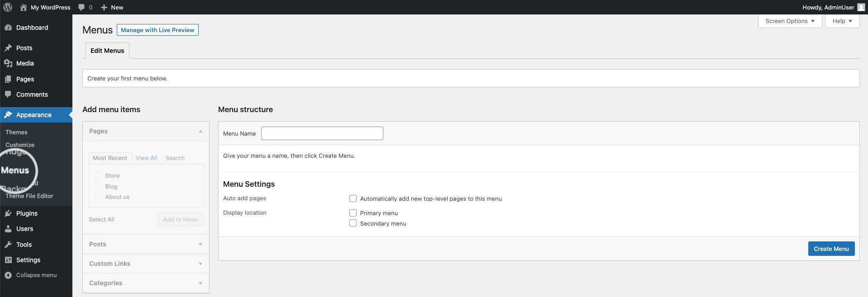
Task: Open the Screen Options dropdown
Action: 790,21
